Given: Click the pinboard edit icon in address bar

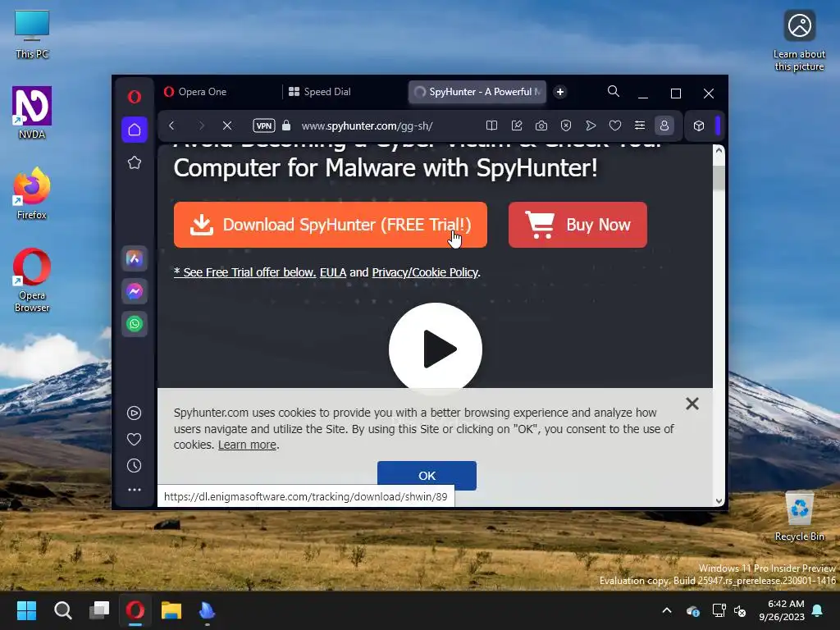Looking at the screenshot, I should (x=517, y=126).
